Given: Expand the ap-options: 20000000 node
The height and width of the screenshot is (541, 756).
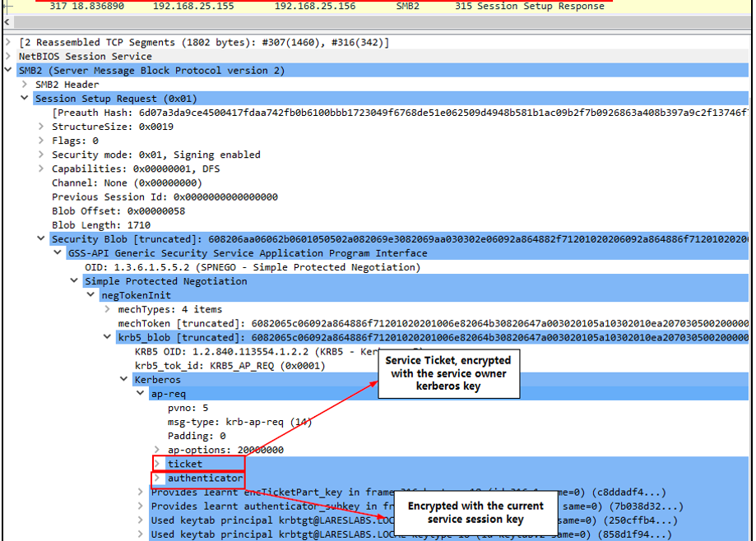Looking at the screenshot, I should point(157,450).
